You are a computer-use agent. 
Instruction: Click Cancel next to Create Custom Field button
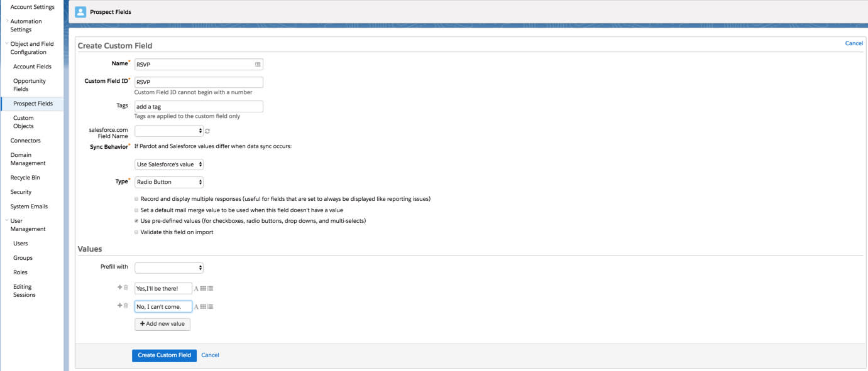pyautogui.click(x=210, y=355)
